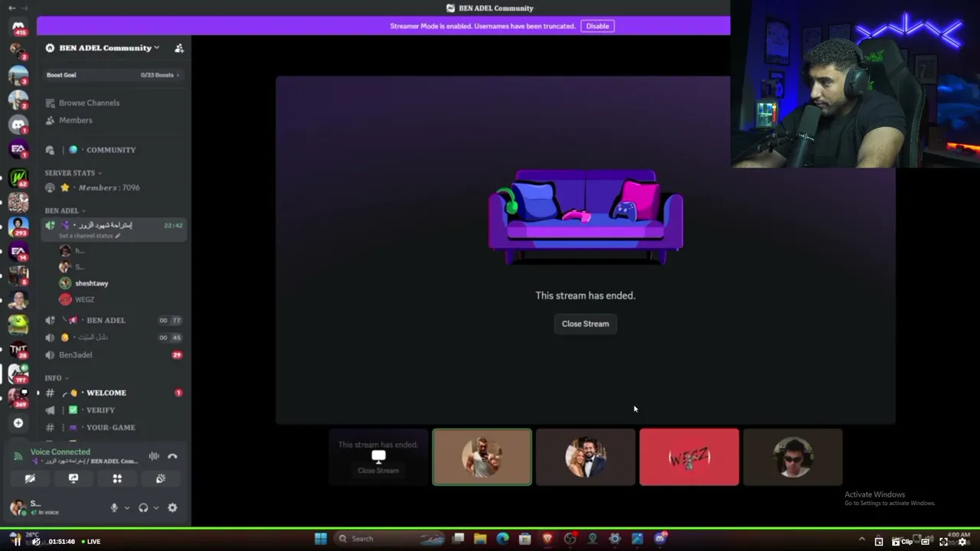This screenshot has height=551, width=980.
Task: Deafen your headphones
Action: (x=143, y=507)
